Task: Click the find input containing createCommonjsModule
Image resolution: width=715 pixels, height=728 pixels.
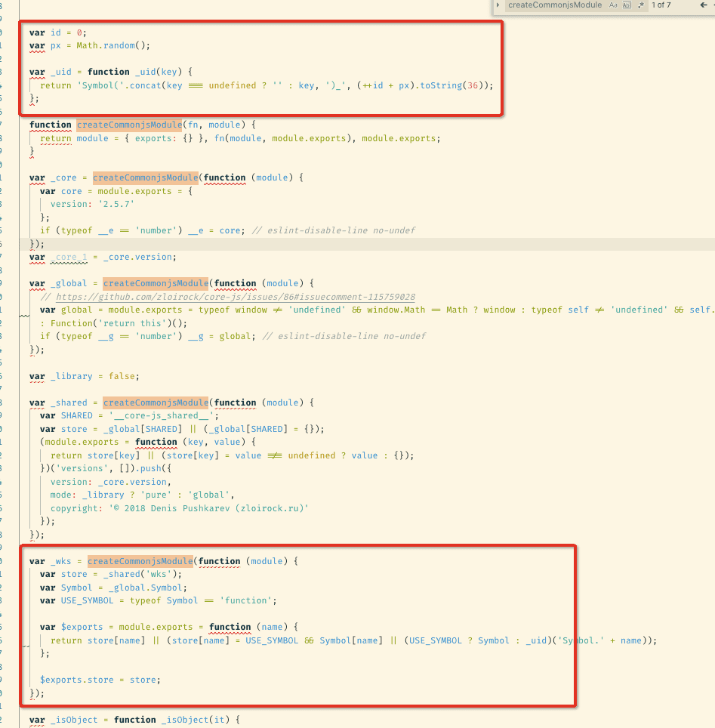Action: (x=554, y=5)
